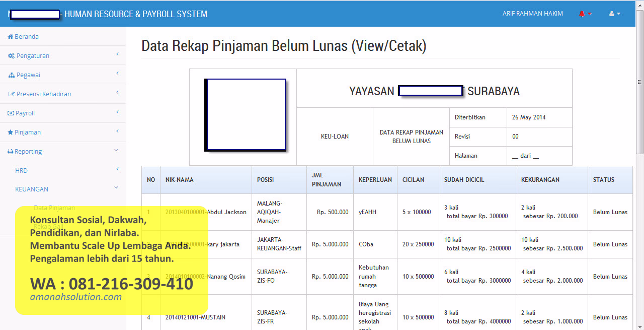Open the Pegawai menu
The image size is (644, 330).
point(28,75)
